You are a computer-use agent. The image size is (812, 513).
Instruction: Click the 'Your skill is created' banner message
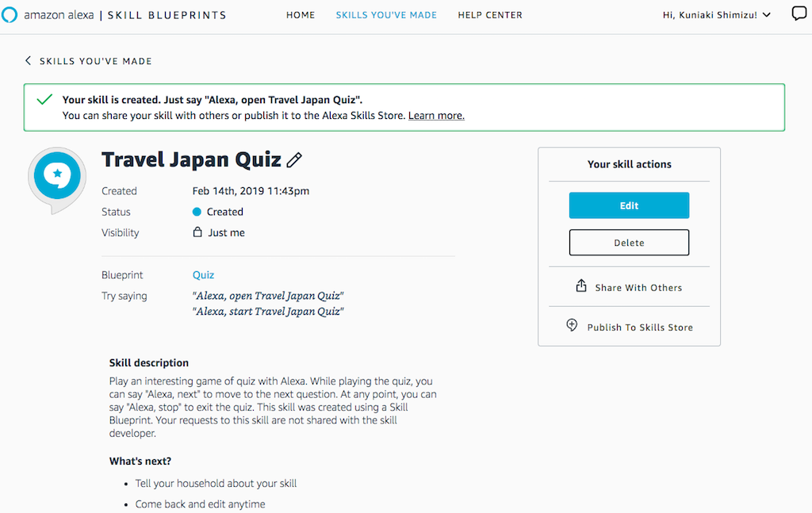pyautogui.click(x=213, y=100)
